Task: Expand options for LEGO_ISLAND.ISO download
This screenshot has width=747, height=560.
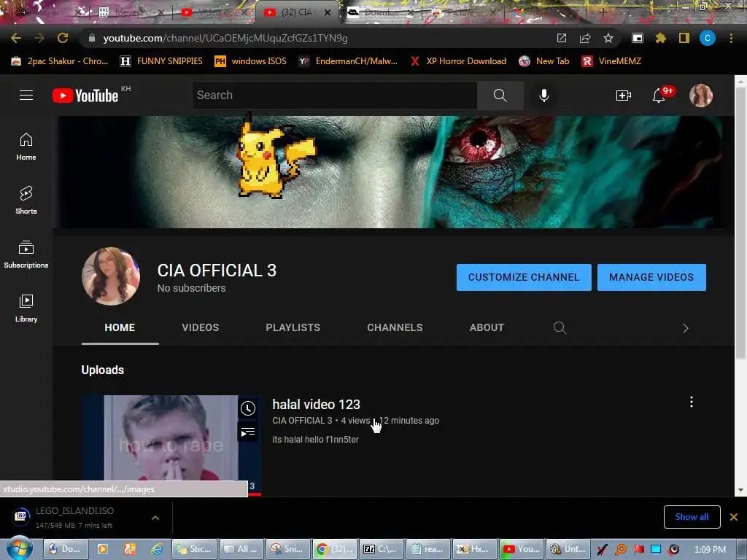Action: [155, 518]
